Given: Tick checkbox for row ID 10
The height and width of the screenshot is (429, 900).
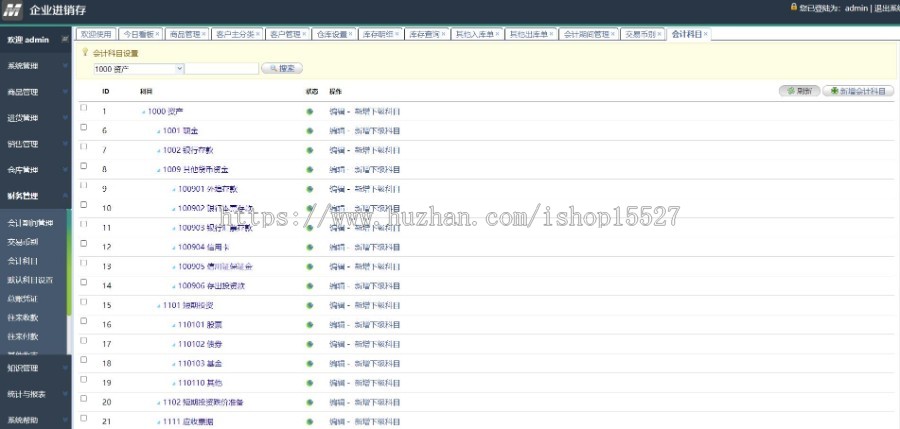Looking at the screenshot, I should (84, 204).
